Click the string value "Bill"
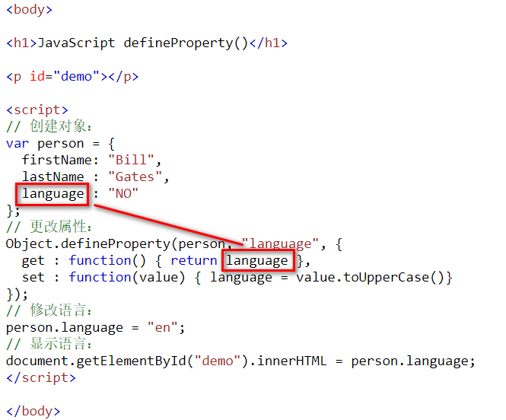Screen dimensions: 506x420 pos(131,160)
